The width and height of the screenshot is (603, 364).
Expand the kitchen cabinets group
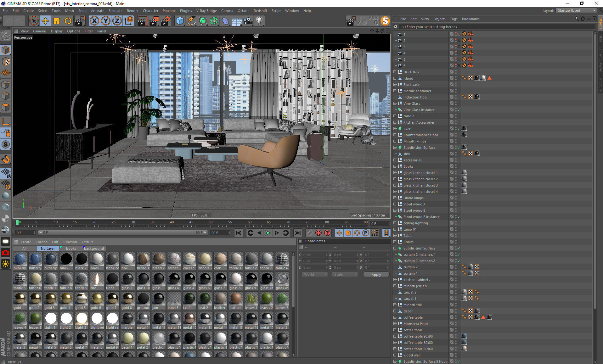point(395,280)
